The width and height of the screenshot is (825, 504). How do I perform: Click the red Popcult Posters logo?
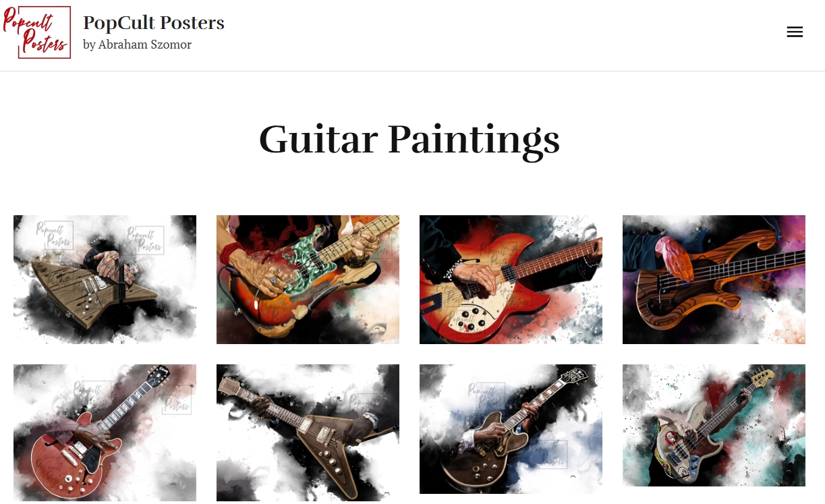(x=37, y=32)
